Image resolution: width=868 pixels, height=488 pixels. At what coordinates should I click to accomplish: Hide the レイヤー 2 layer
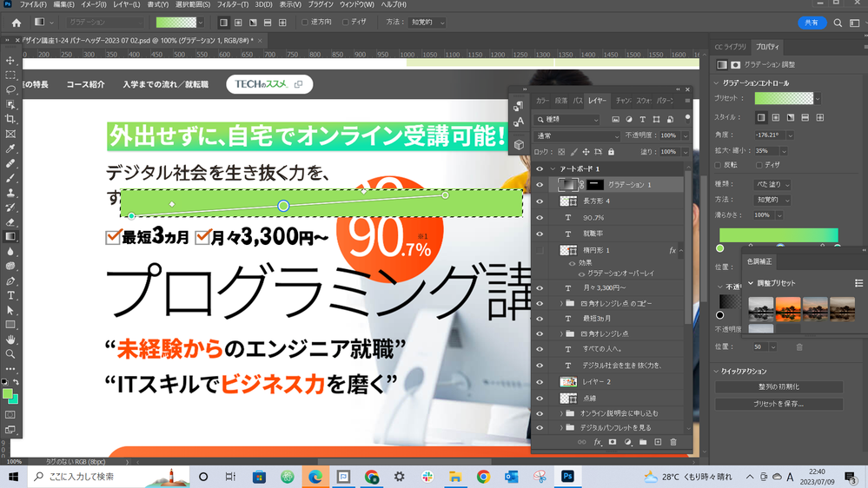pos(540,382)
